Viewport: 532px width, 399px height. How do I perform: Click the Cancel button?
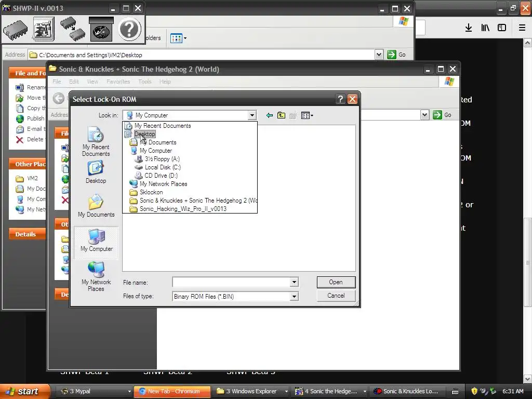click(336, 296)
